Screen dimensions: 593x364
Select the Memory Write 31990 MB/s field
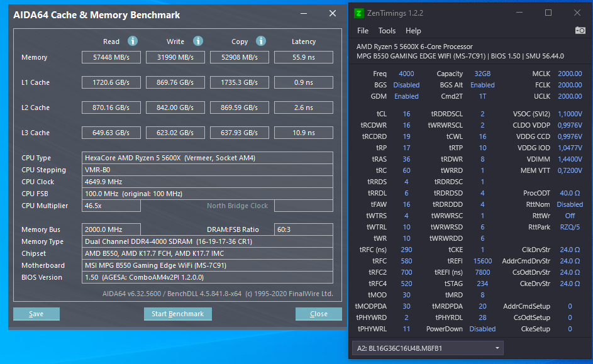point(175,57)
